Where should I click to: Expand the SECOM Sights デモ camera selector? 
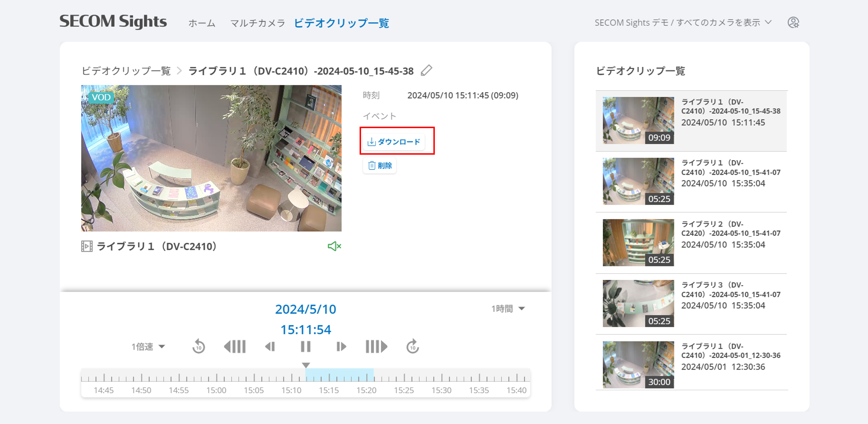coord(683,23)
